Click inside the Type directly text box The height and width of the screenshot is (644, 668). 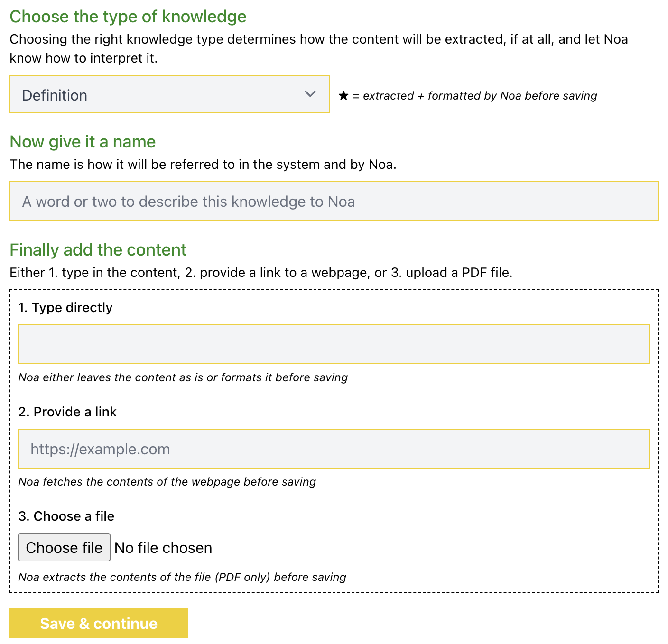(x=334, y=344)
